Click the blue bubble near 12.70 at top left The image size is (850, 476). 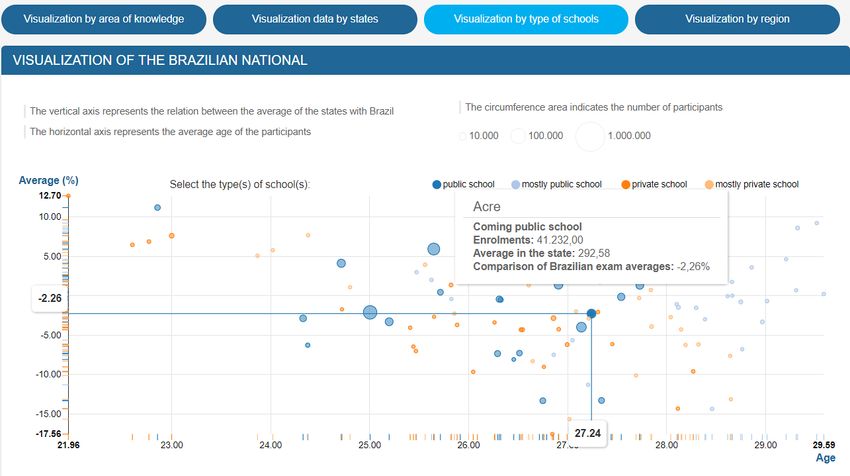[157, 208]
